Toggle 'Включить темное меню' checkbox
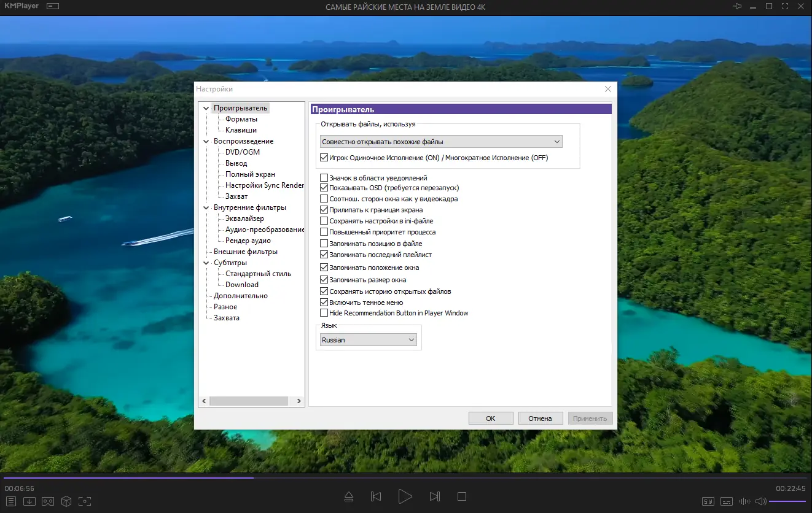Viewport: 812px width, 513px height. coord(324,303)
